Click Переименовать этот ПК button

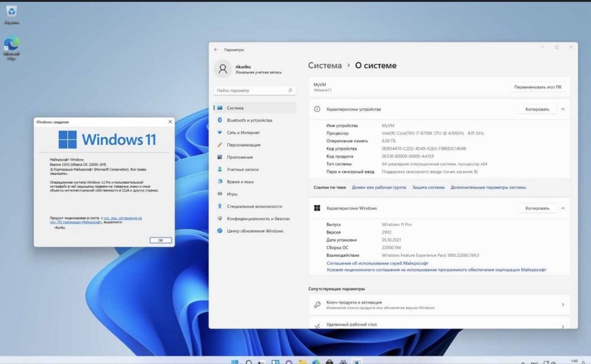point(537,87)
